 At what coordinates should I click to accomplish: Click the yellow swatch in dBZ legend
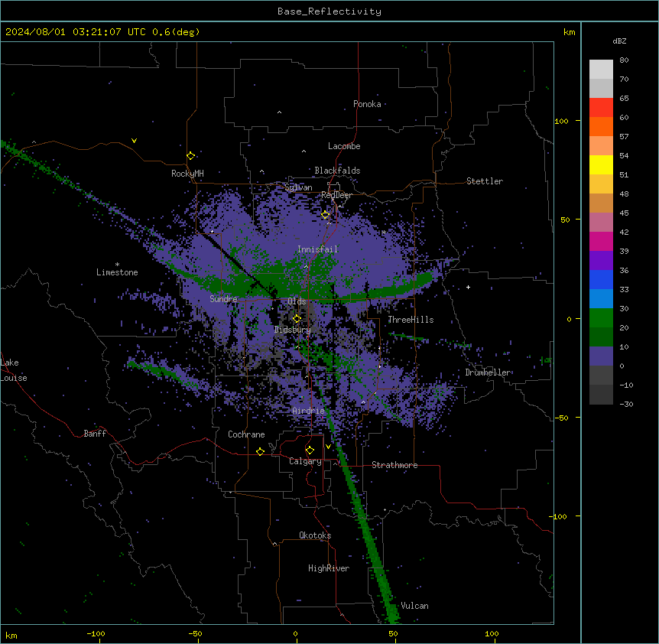(x=601, y=164)
